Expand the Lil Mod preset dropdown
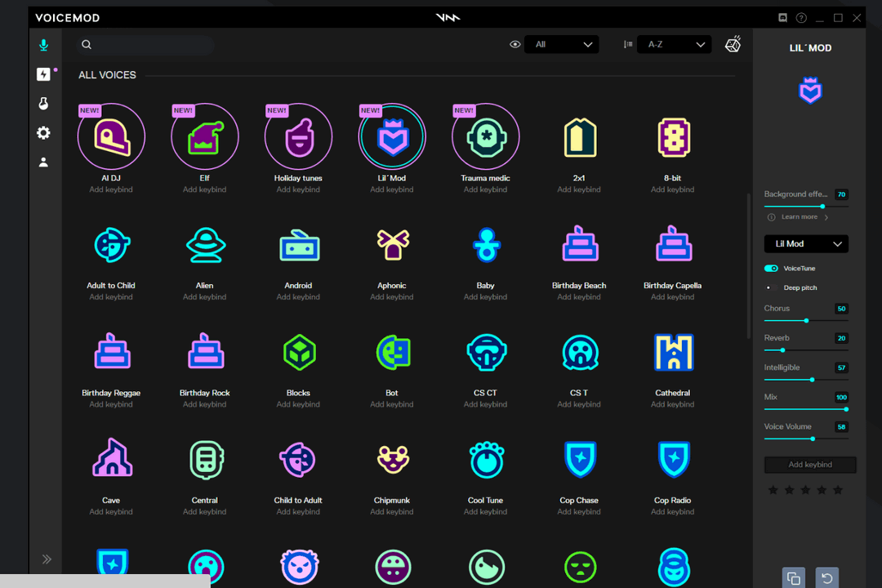Image resolution: width=882 pixels, height=588 pixels. click(x=806, y=243)
